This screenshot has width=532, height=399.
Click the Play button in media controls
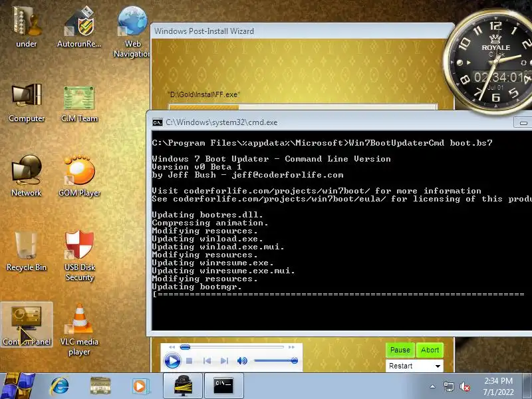coord(172,360)
